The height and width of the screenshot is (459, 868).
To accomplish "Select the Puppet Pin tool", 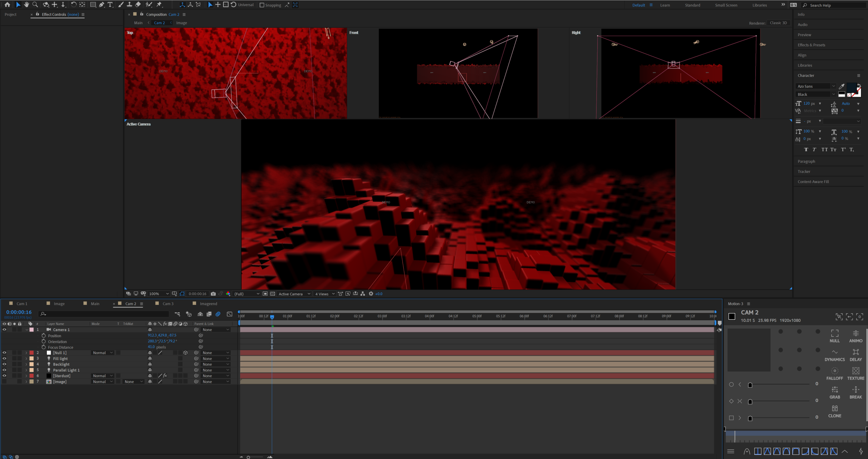I will click(x=159, y=5).
